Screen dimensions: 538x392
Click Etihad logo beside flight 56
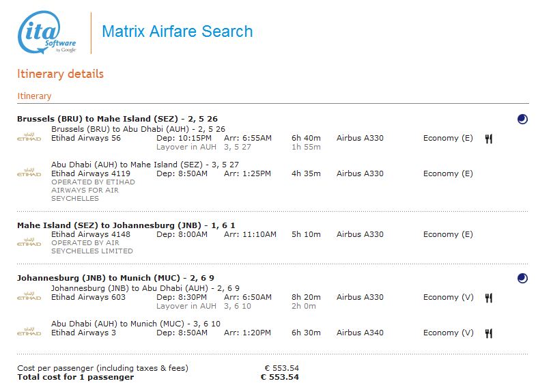click(29, 138)
